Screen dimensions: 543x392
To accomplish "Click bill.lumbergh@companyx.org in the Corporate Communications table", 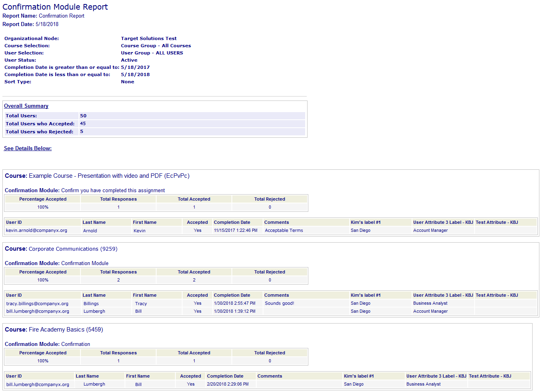I will coord(38,312).
